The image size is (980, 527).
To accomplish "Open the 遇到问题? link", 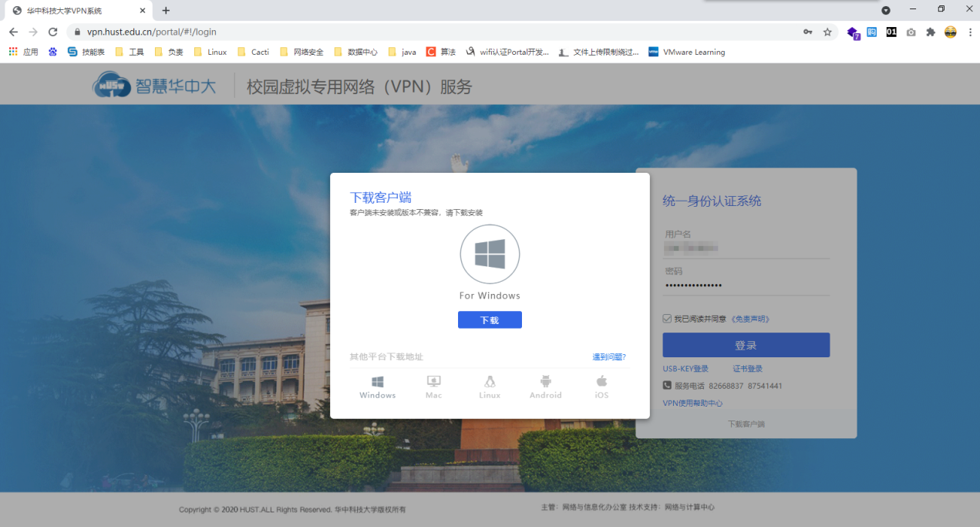I will click(x=609, y=356).
